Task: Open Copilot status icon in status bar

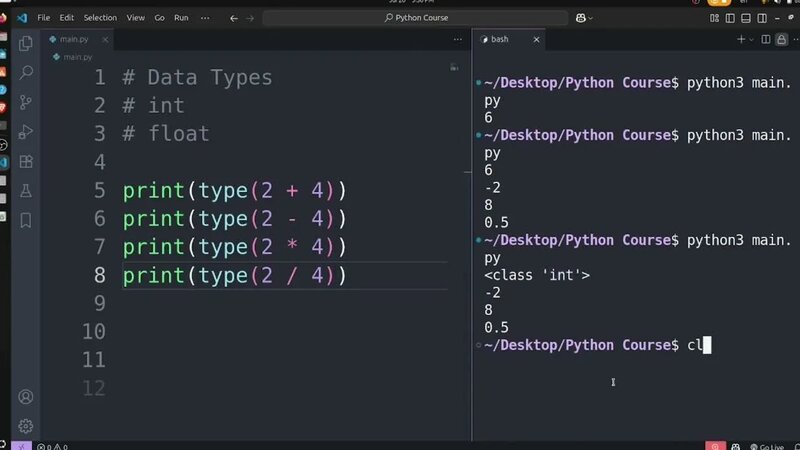Action: pyautogui.click(x=736, y=446)
